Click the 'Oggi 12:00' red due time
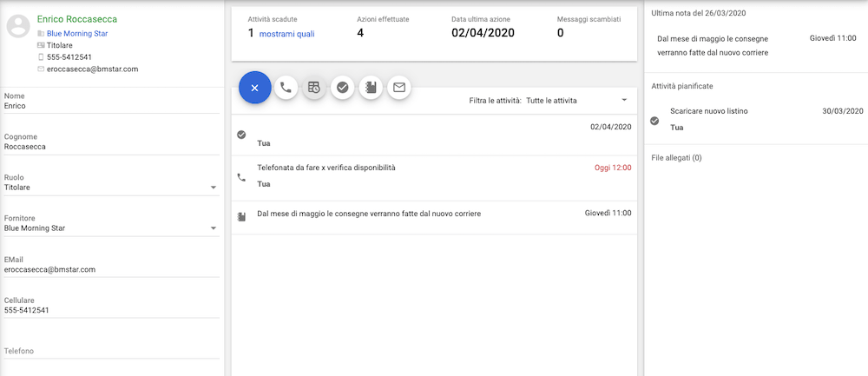Image resolution: width=868 pixels, height=376 pixels. 613,168
